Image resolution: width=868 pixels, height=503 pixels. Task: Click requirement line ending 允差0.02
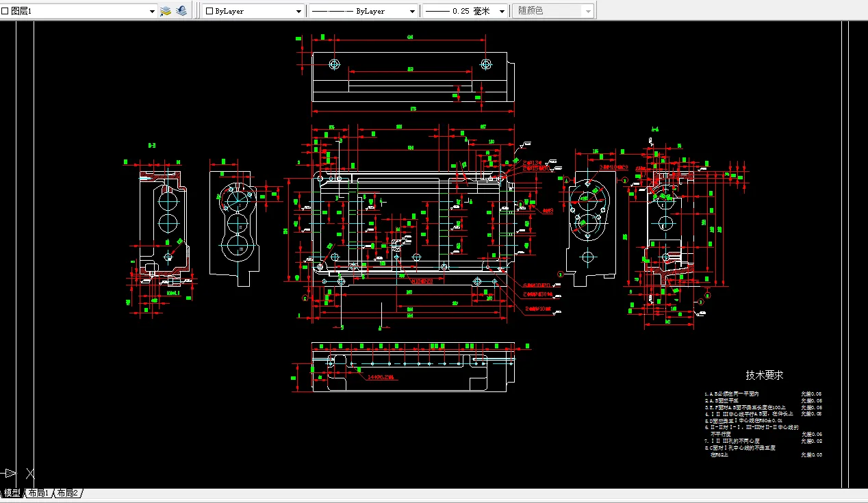[763, 441]
